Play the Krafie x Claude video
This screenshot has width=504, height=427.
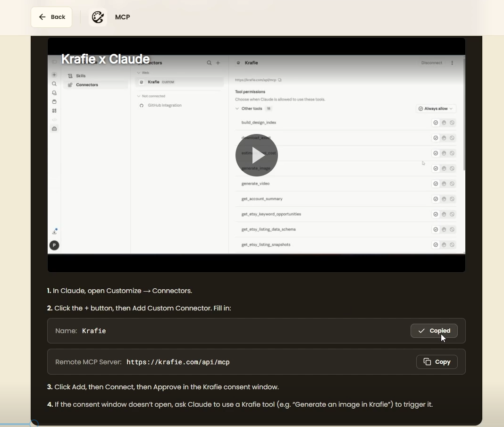pos(257,155)
